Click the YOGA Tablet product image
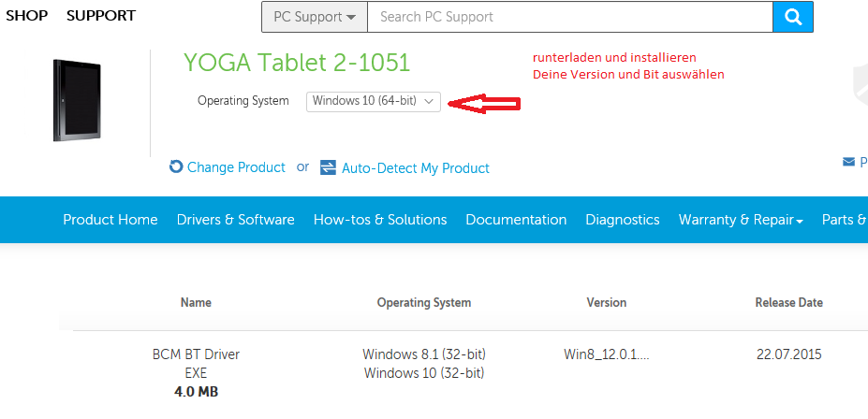The image size is (868, 419). [77, 100]
